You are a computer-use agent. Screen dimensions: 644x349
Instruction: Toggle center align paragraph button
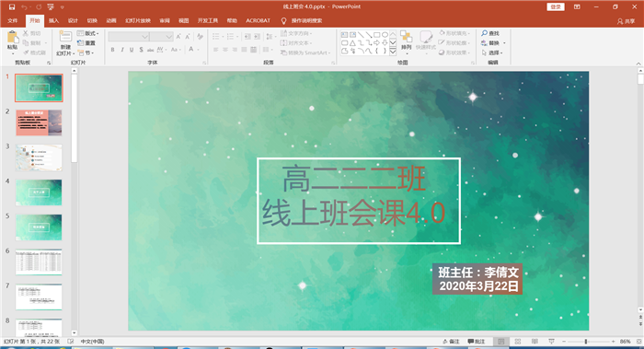pyautogui.click(x=225, y=50)
